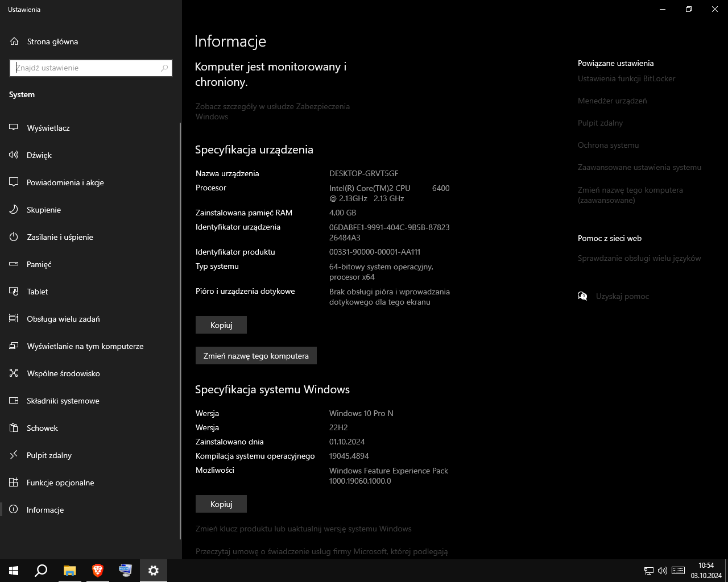The image size is (728, 582).
Task: Open Zmień nazwę tego komputera (zaawansowane) link
Action: click(630, 195)
